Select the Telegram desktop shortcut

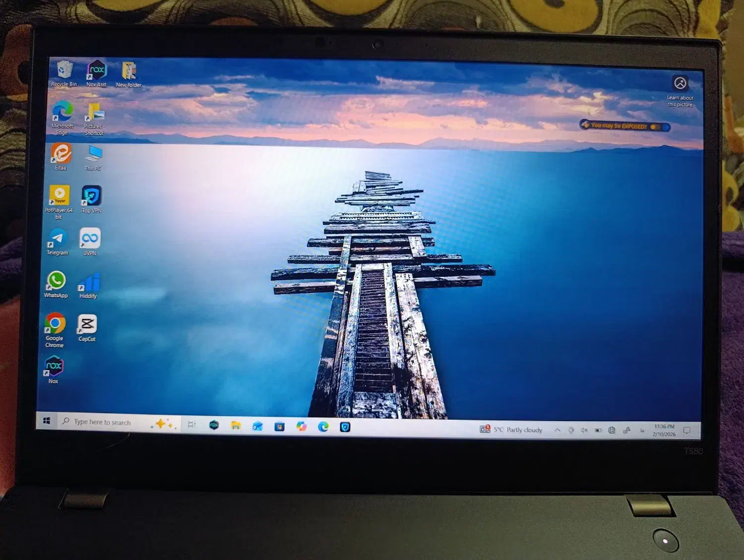point(58,240)
